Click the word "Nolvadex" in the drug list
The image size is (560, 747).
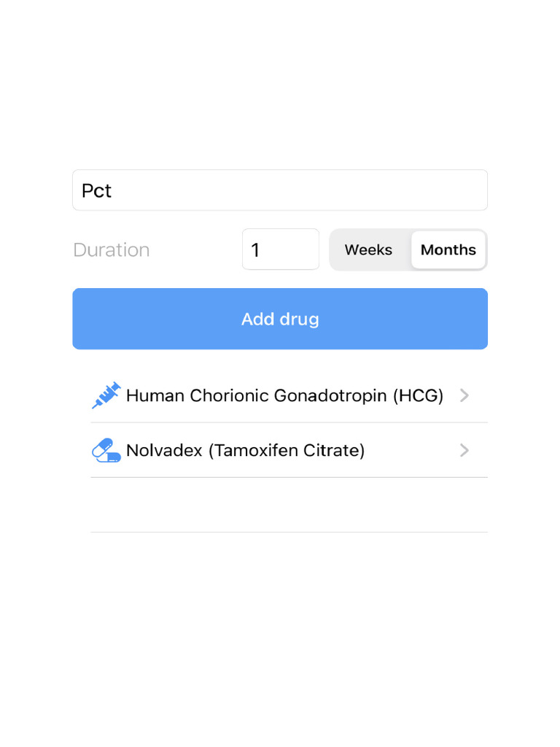tap(164, 450)
